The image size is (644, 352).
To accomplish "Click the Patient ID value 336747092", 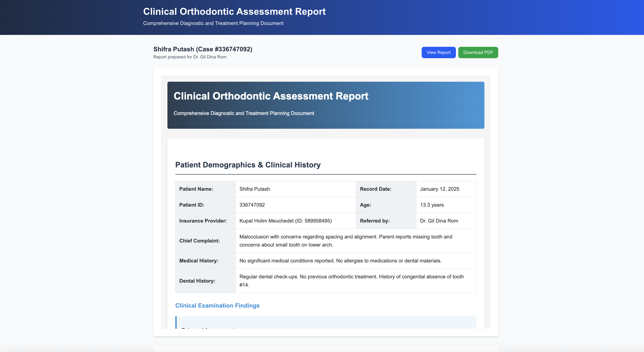I will [252, 205].
